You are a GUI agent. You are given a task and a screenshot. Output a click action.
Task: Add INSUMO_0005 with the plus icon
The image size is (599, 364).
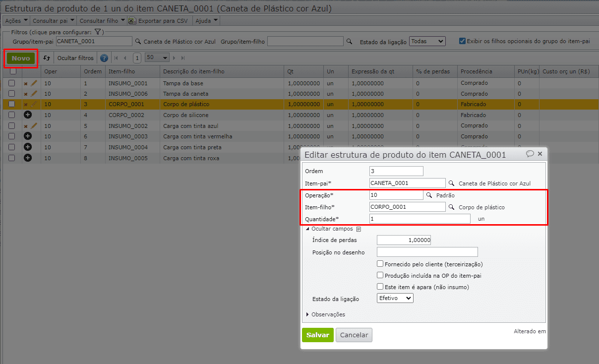pos(28,158)
